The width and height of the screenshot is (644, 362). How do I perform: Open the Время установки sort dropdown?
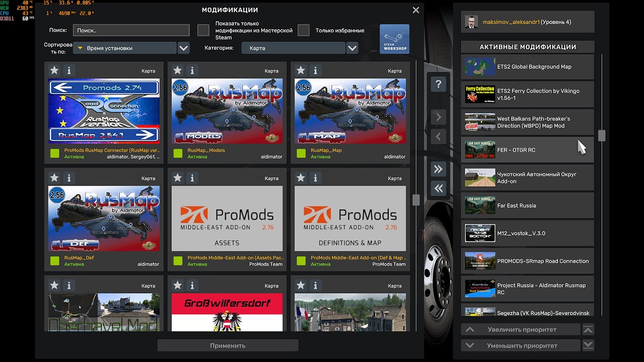(125, 48)
